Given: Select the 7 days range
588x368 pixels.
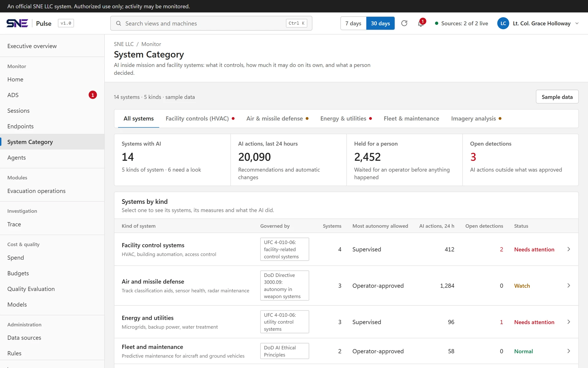Looking at the screenshot, I should pyautogui.click(x=353, y=23).
